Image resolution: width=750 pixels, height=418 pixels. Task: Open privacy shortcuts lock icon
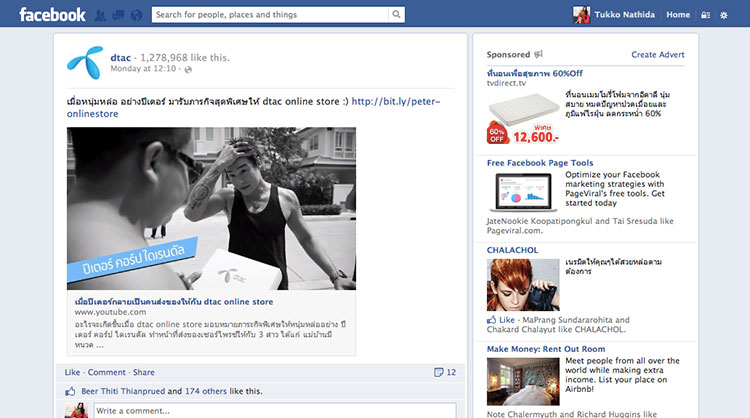coord(705,15)
